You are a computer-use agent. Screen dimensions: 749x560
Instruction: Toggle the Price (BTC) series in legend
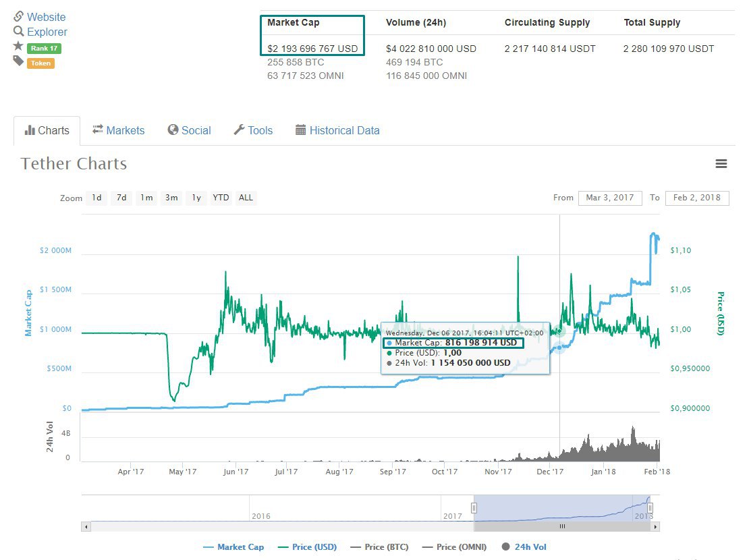pyautogui.click(x=380, y=547)
